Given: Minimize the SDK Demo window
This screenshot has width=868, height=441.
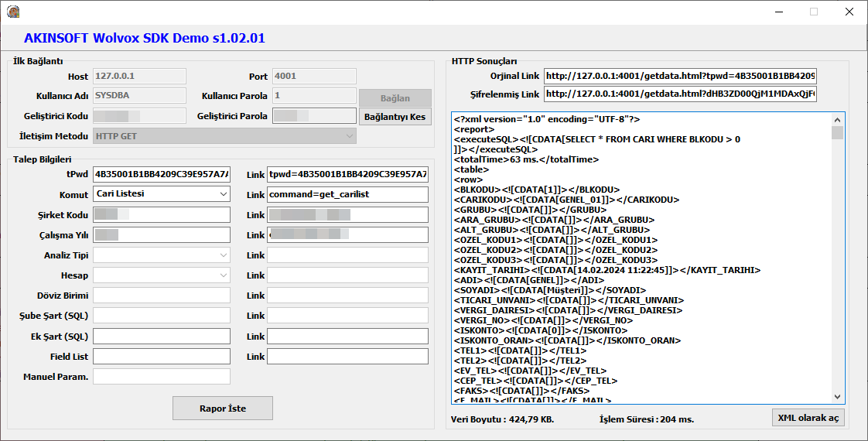Looking at the screenshot, I should [779, 12].
